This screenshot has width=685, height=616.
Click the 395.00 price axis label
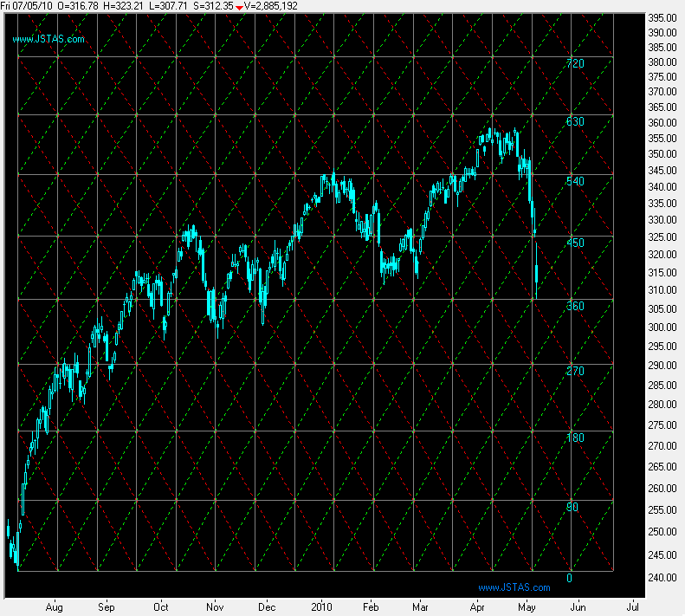coord(661,17)
